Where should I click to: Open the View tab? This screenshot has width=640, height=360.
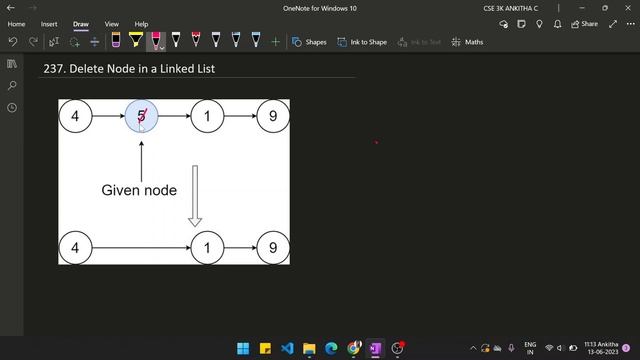click(x=111, y=24)
